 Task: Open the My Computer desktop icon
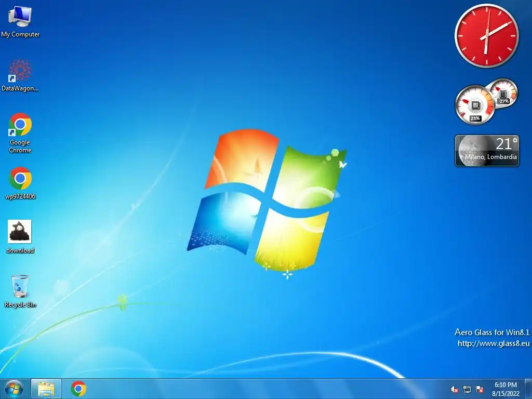click(x=20, y=21)
